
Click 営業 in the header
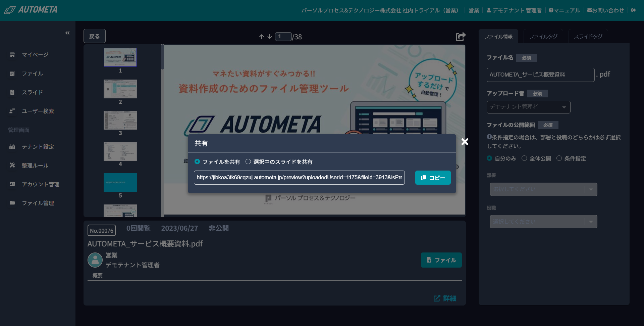(x=474, y=10)
